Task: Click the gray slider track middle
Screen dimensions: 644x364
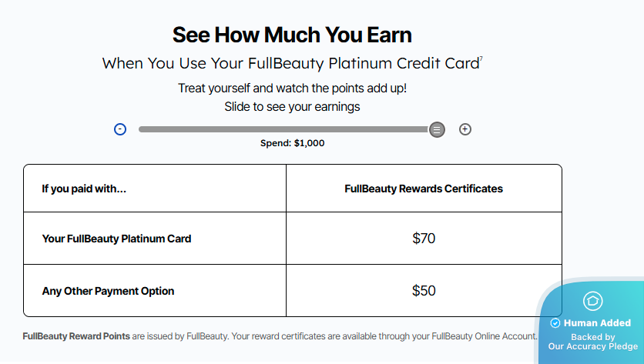Action: [x=283, y=129]
